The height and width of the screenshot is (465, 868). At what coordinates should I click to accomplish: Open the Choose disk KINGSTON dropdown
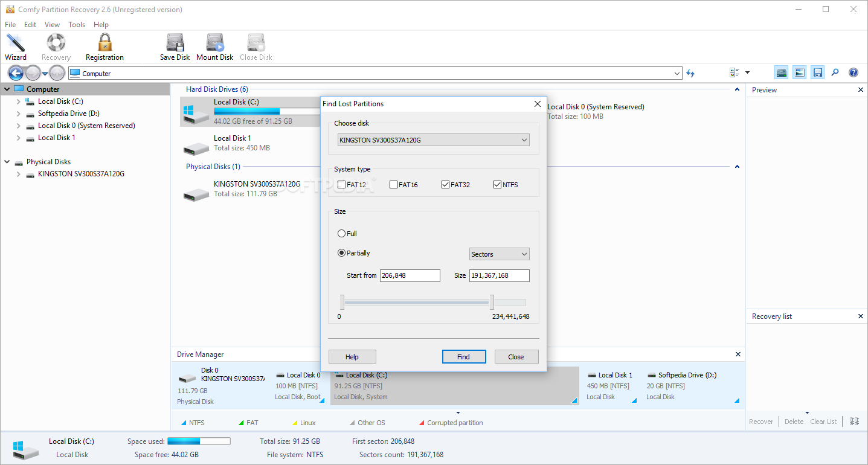pos(434,140)
